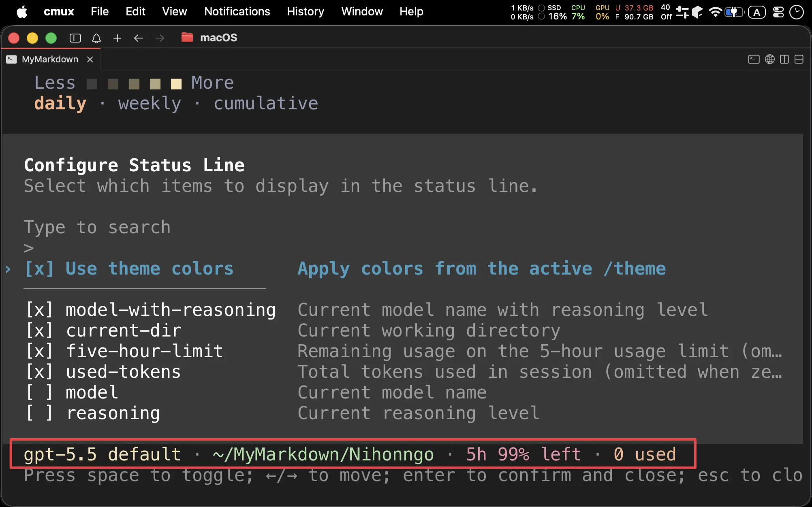The width and height of the screenshot is (812, 507).
Task: Click 'Current working directory' description
Action: [x=429, y=331]
